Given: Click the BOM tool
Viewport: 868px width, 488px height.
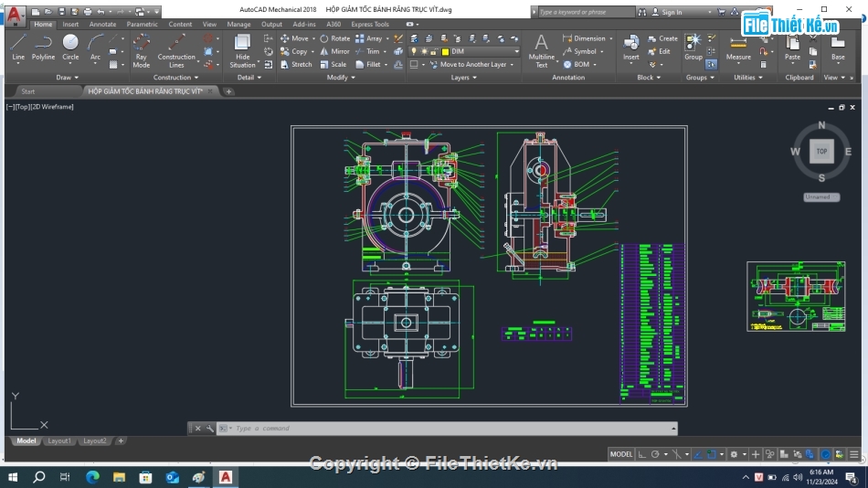Looking at the screenshot, I should point(577,64).
